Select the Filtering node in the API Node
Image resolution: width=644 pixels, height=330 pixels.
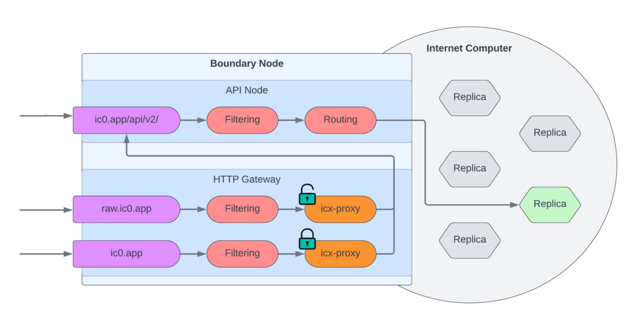point(242,120)
